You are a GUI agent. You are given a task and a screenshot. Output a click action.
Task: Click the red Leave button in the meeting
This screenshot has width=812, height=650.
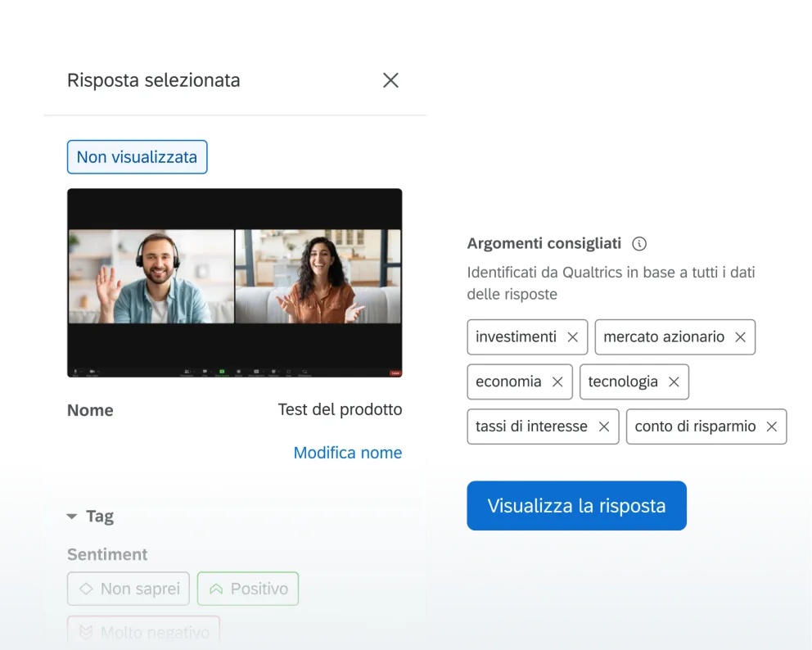(x=394, y=371)
